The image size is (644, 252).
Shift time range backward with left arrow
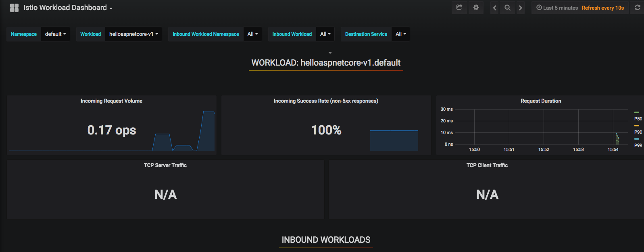tap(494, 8)
